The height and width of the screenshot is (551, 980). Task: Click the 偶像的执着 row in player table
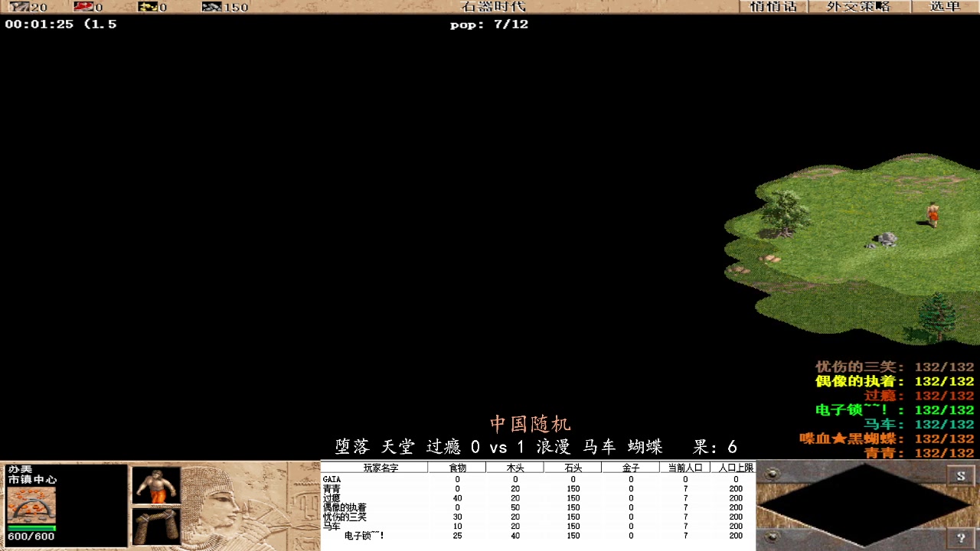tap(537, 507)
